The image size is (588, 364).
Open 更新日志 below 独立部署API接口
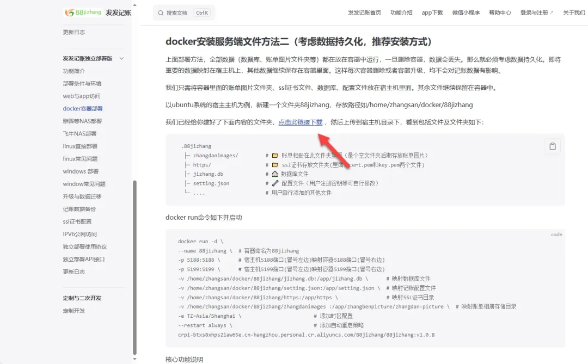point(74,272)
